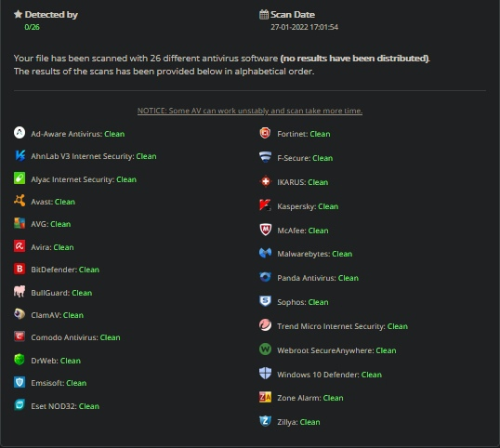Image resolution: width=500 pixels, height=448 pixels.
Task: Click the scan date timestamp text
Action: (x=304, y=27)
